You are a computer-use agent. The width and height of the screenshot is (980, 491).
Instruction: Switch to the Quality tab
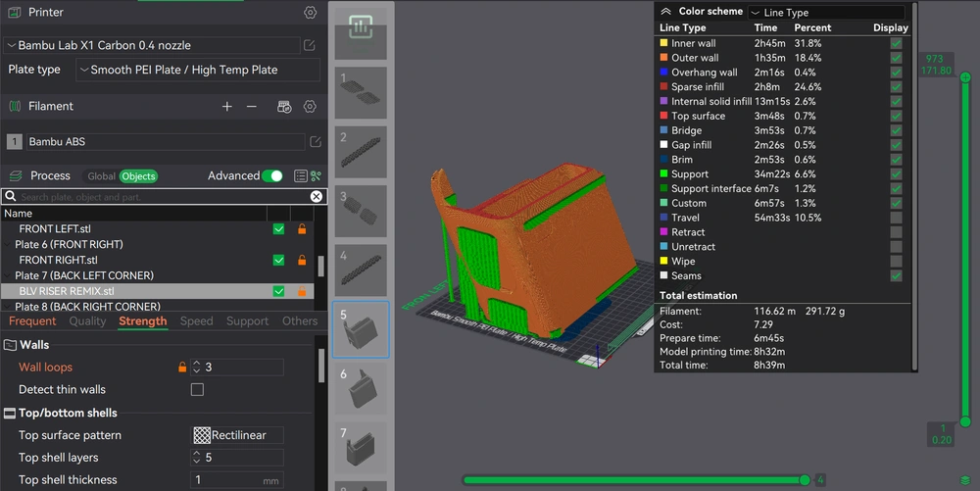[87, 321]
